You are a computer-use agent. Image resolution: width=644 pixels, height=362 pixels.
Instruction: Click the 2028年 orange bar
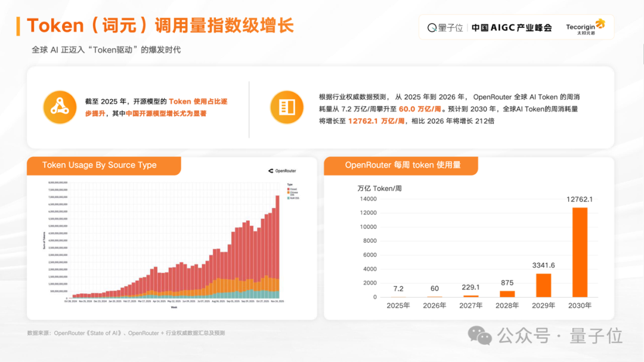[x=507, y=294]
